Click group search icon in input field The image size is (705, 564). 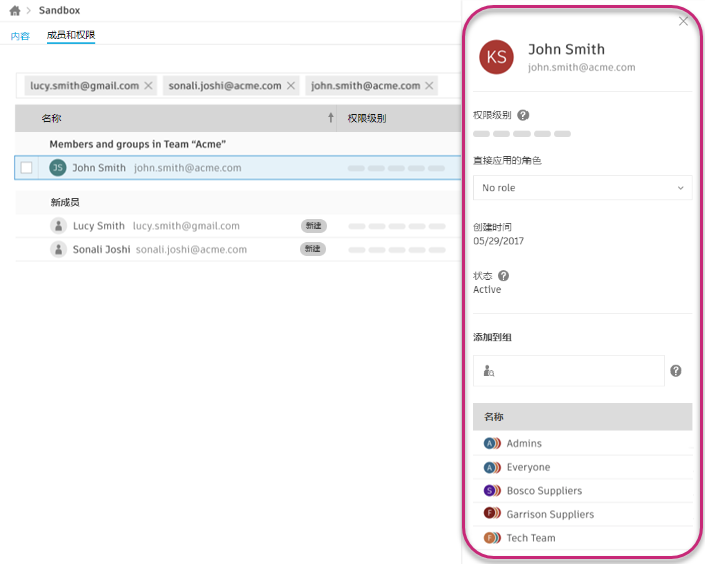pos(489,371)
